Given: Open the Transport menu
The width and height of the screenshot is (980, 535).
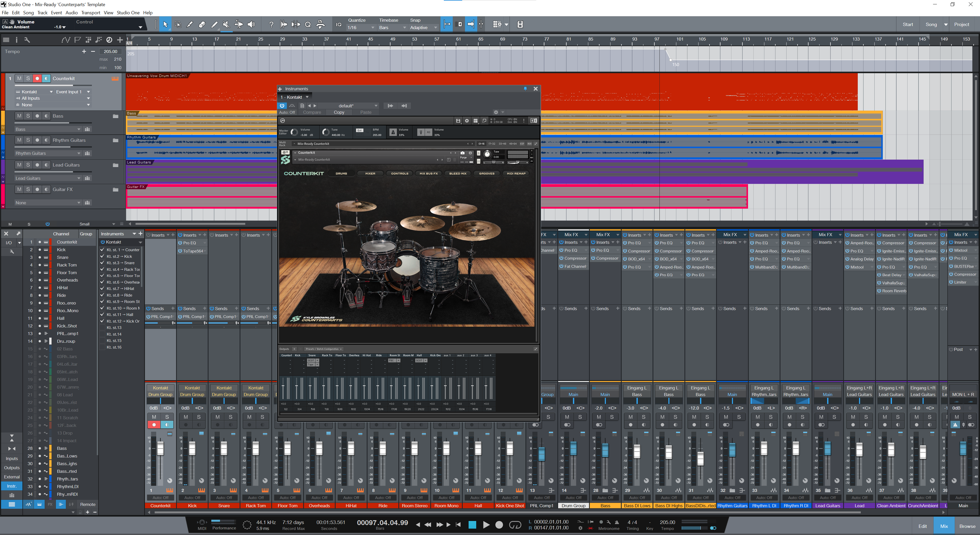Looking at the screenshot, I should click(91, 12).
